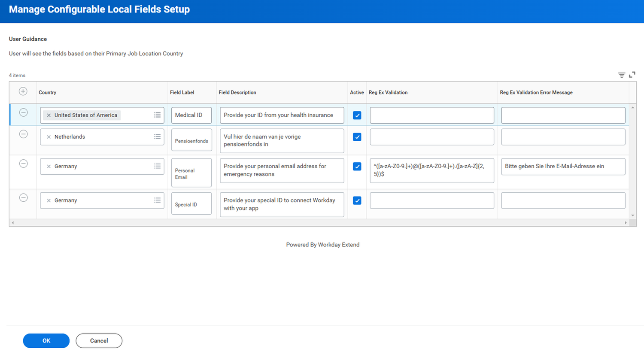Open the country list for Netherlands row

pyautogui.click(x=157, y=137)
